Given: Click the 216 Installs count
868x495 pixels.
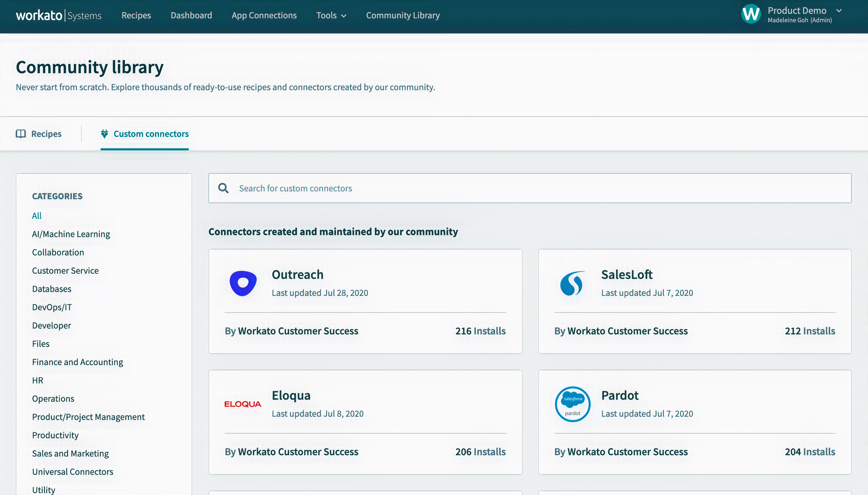Looking at the screenshot, I should click(x=480, y=331).
